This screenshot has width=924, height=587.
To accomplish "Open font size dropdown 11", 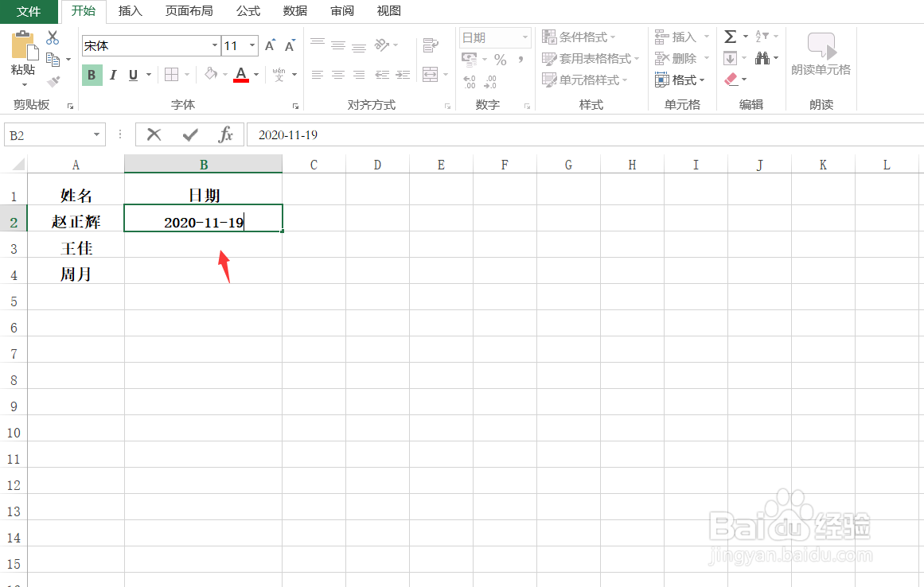I will pyautogui.click(x=252, y=45).
